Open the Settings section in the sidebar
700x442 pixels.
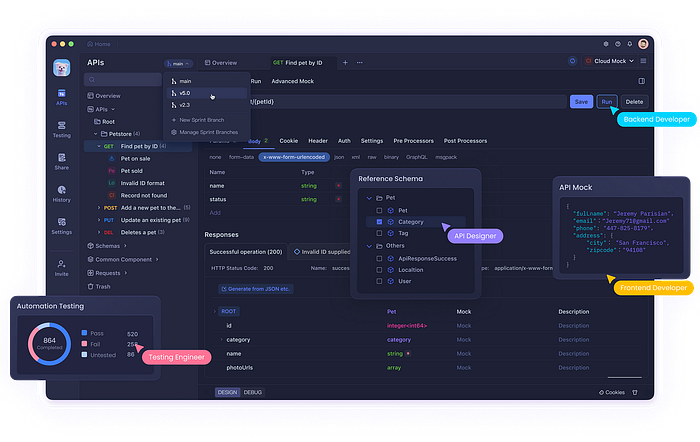[x=62, y=225]
